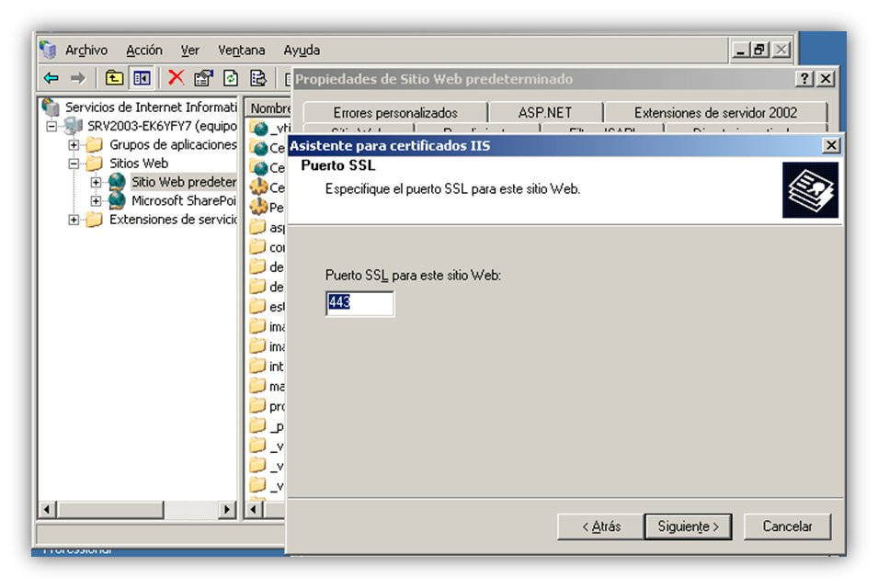The image size is (878, 588).
Task: Click the Up one level folder icon
Action: click(114, 78)
